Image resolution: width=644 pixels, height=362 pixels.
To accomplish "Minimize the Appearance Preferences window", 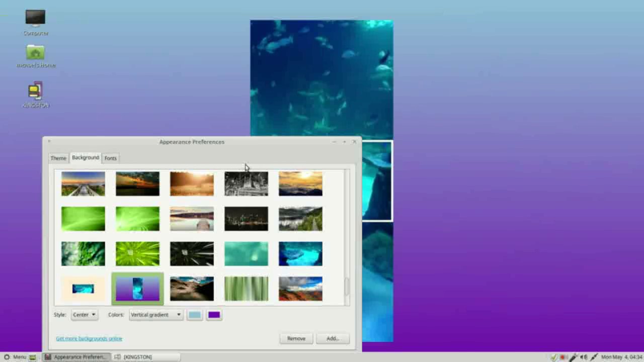I will [334, 142].
